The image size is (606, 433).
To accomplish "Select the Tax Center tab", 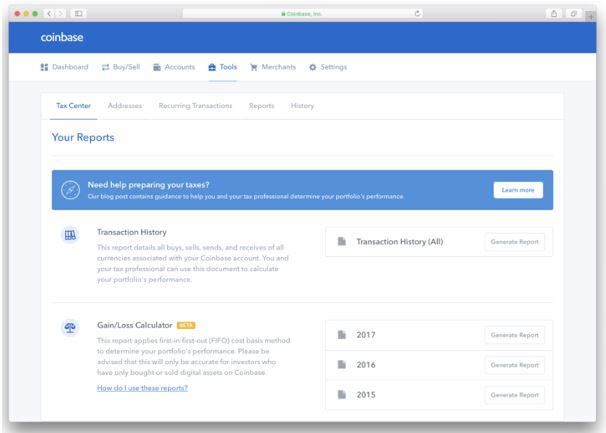I will (x=73, y=106).
